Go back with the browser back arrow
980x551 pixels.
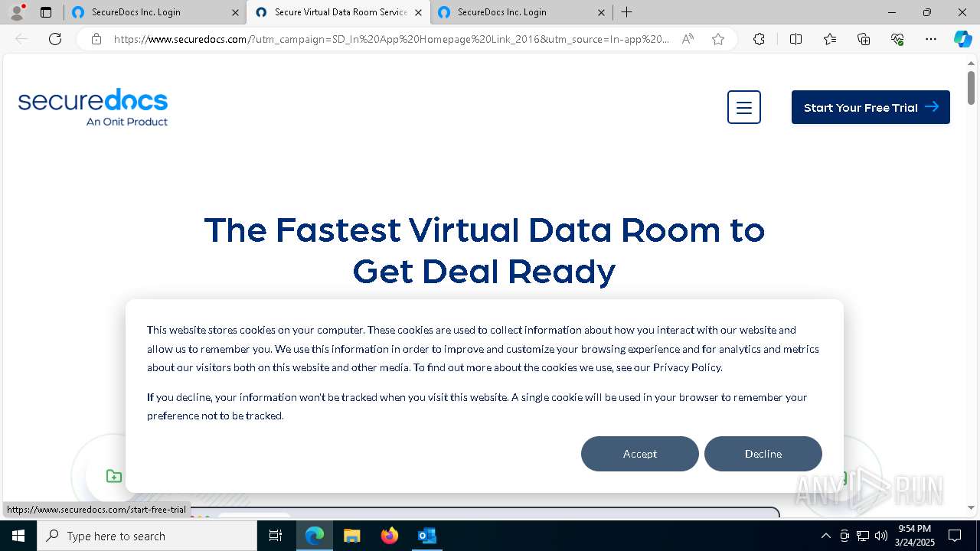tap(21, 39)
